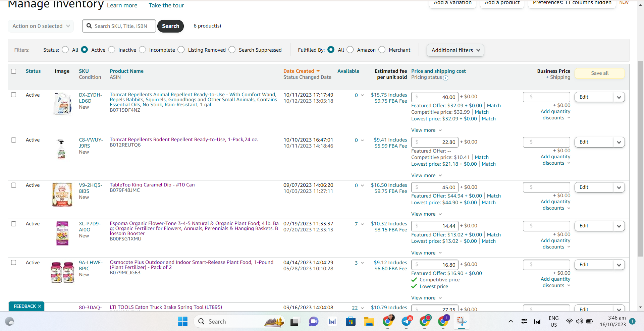
Task: Close the Feedback tab with the X
Action: [x=40, y=306]
